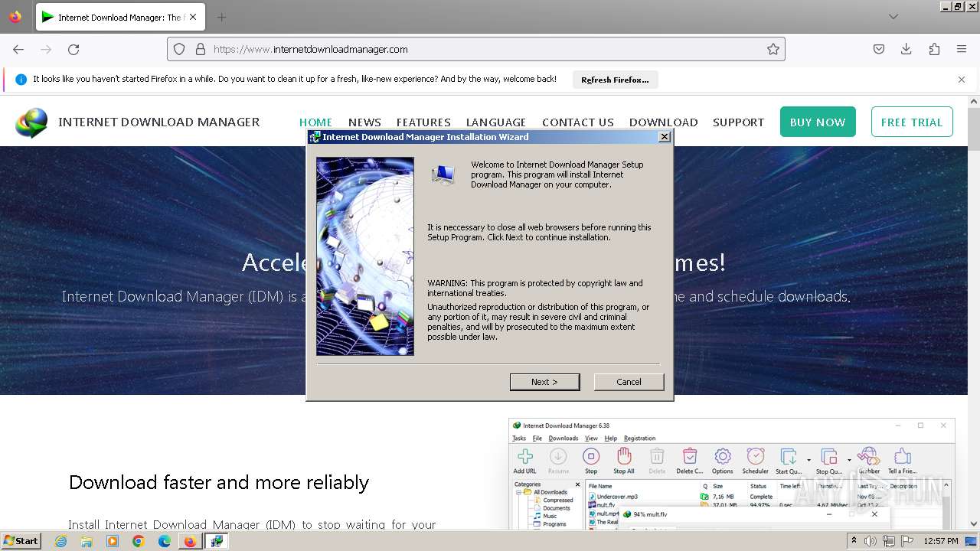The height and width of the screenshot is (551, 980).
Task: Save page to Pocket
Action: 879,49
